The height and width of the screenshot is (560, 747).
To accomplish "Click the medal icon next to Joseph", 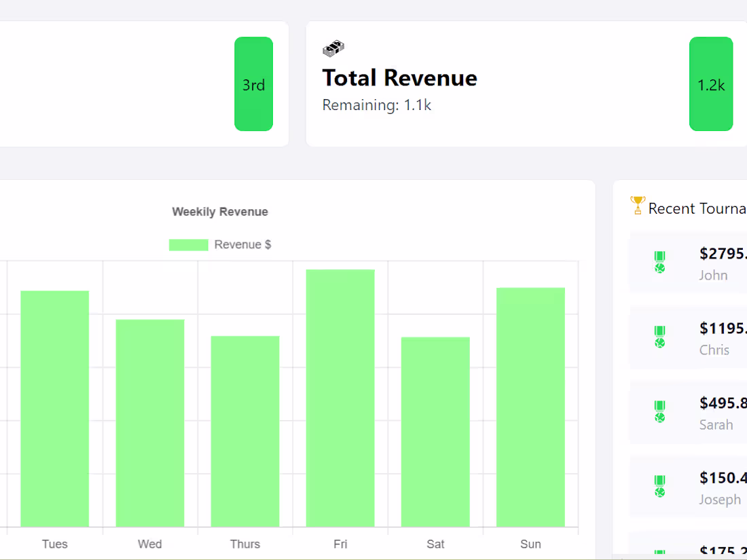I will click(659, 486).
